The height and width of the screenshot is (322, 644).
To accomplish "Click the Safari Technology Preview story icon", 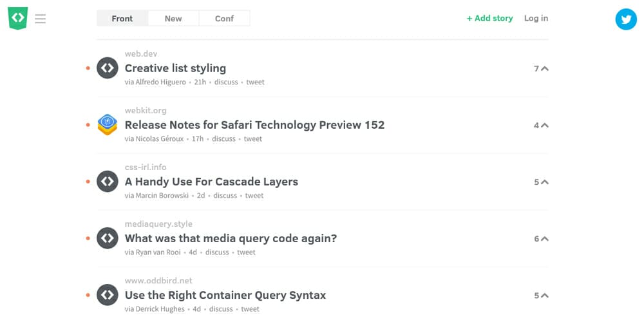I will tap(107, 124).
